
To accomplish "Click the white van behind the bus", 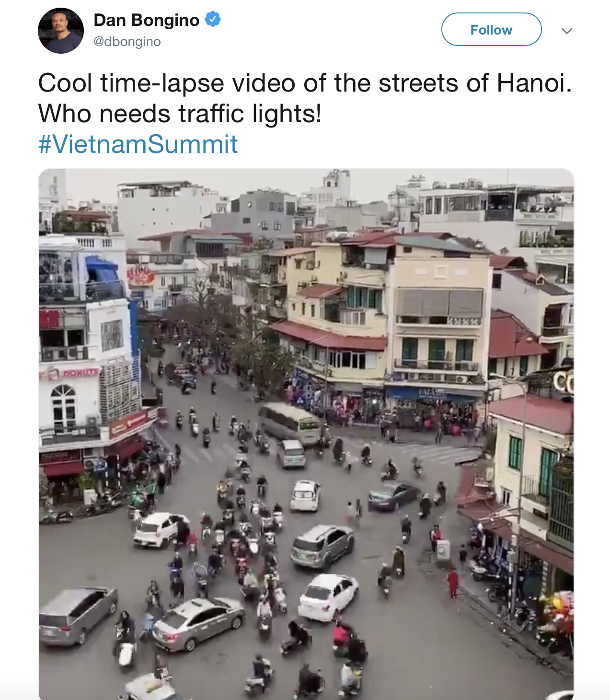I will pyautogui.click(x=291, y=453).
